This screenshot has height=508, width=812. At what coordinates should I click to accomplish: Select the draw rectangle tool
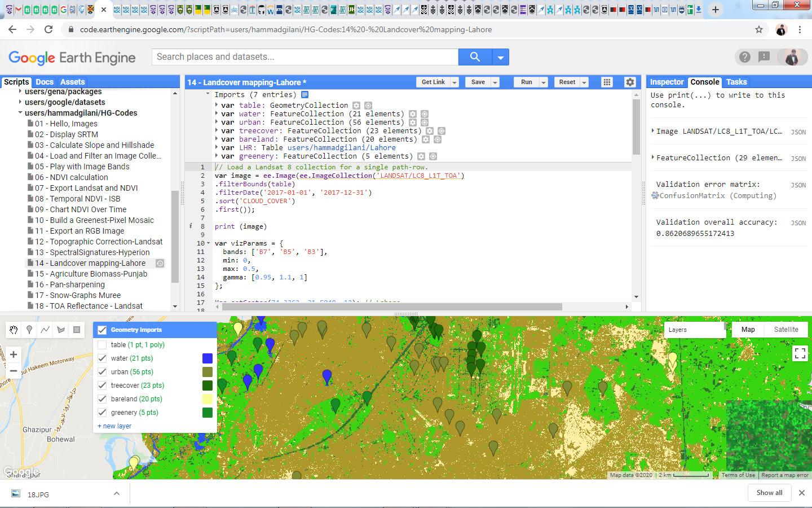[x=77, y=330]
